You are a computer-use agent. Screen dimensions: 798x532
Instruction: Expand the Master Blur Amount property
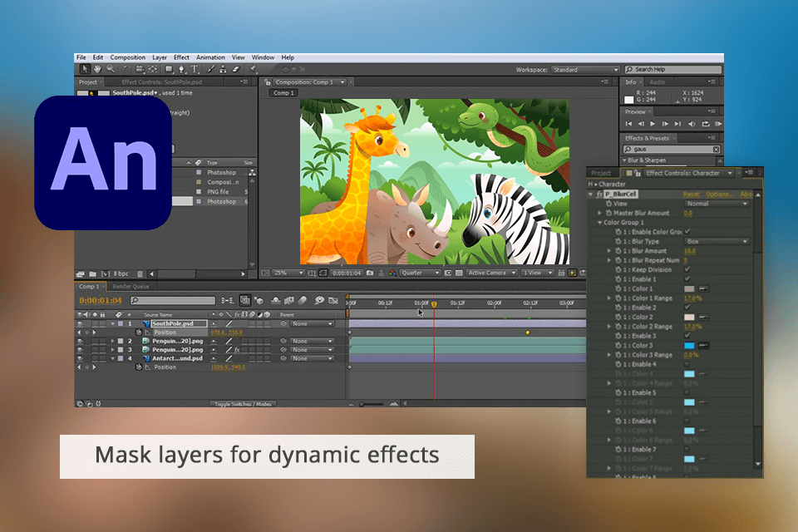[x=599, y=214]
